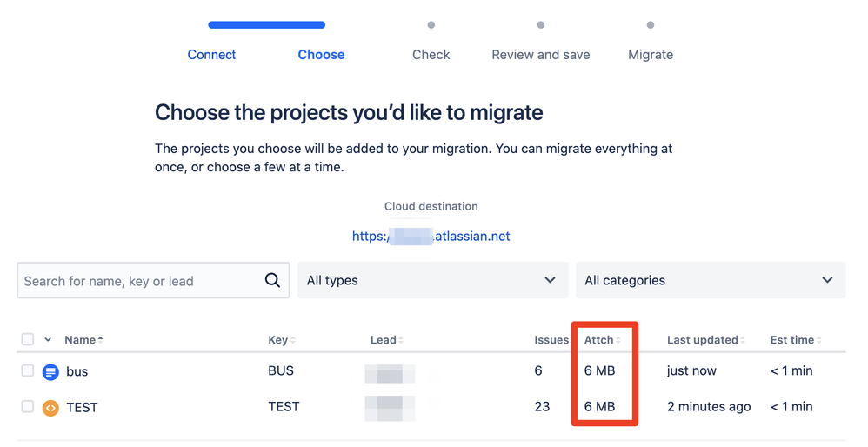
Task: Click the issues count 23
Action: [542, 407]
